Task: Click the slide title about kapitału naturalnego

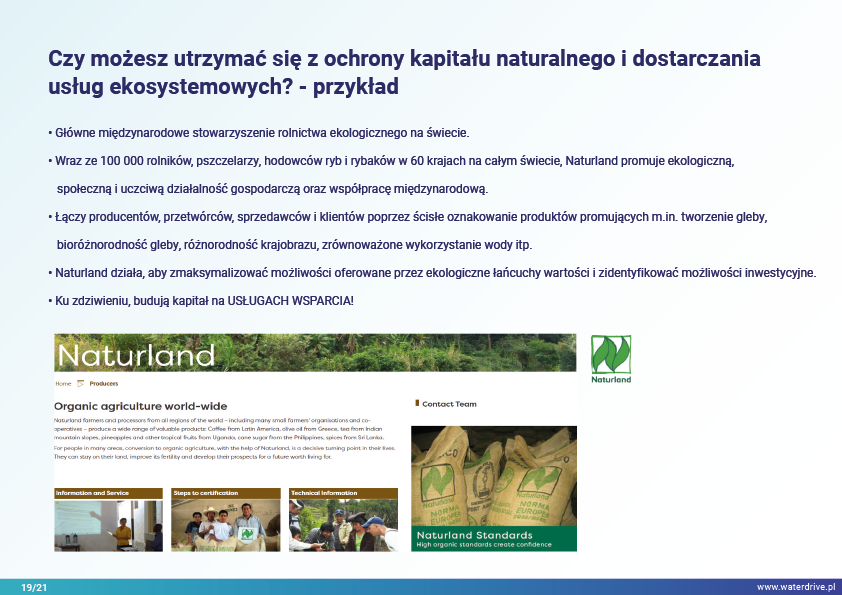Action: point(404,71)
